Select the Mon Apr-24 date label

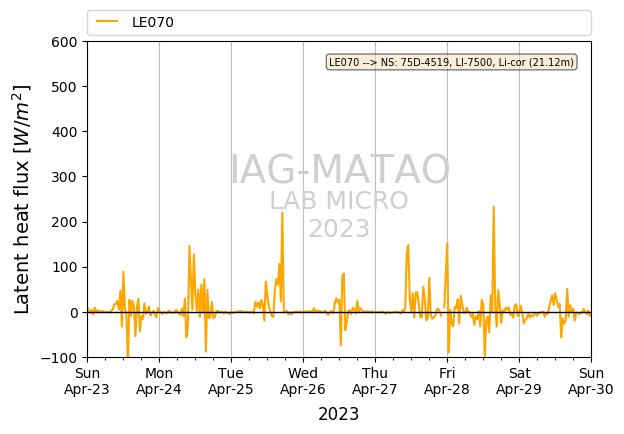(159, 381)
